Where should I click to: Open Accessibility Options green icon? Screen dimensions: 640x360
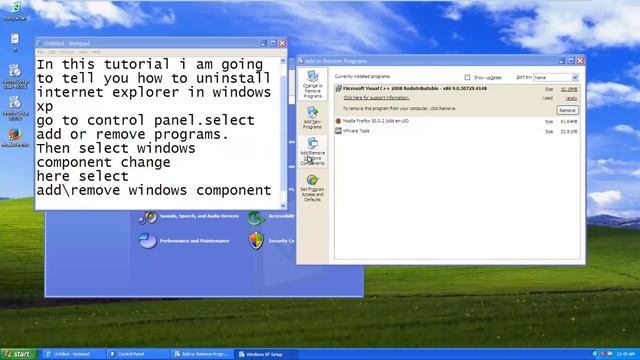256,218
